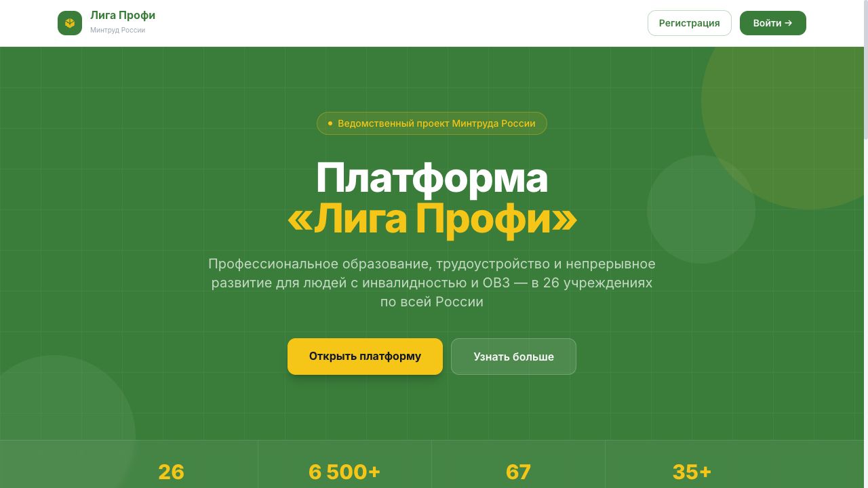This screenshot has height=488, width=868.
Task: Open the Регистрация button
Action: 689,23
